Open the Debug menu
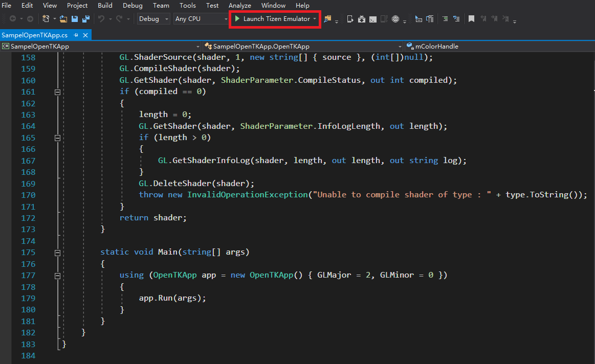Screen dimensions: 595x364 click(132, 5)
